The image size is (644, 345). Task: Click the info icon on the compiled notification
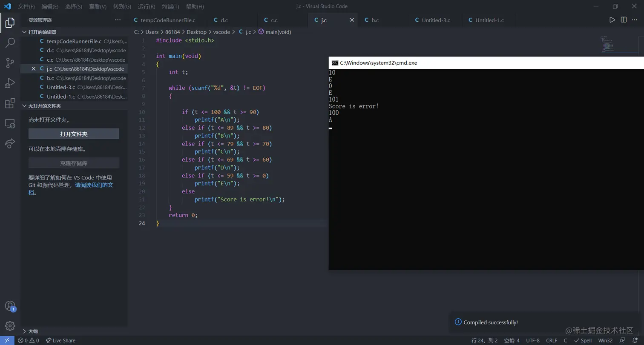click(458, 322)
